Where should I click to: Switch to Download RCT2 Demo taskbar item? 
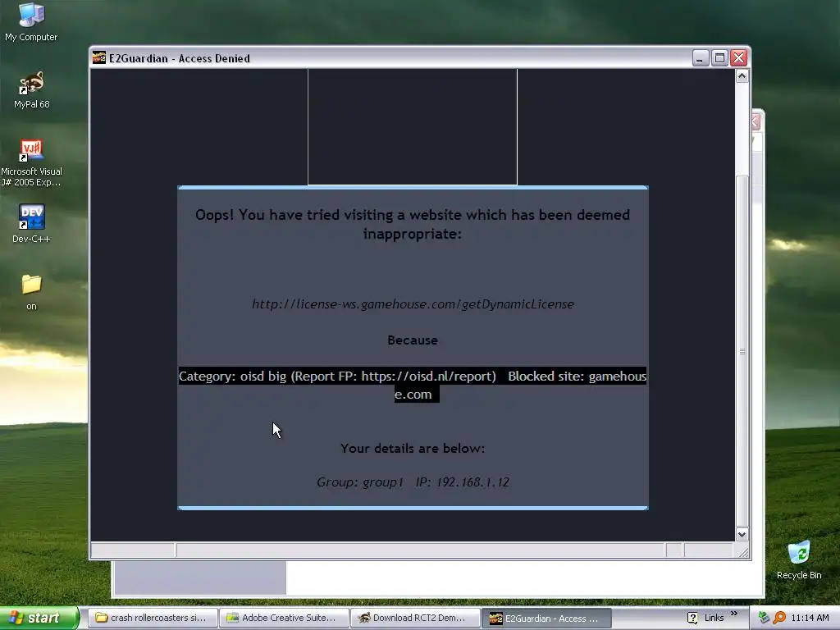point(415,618)
